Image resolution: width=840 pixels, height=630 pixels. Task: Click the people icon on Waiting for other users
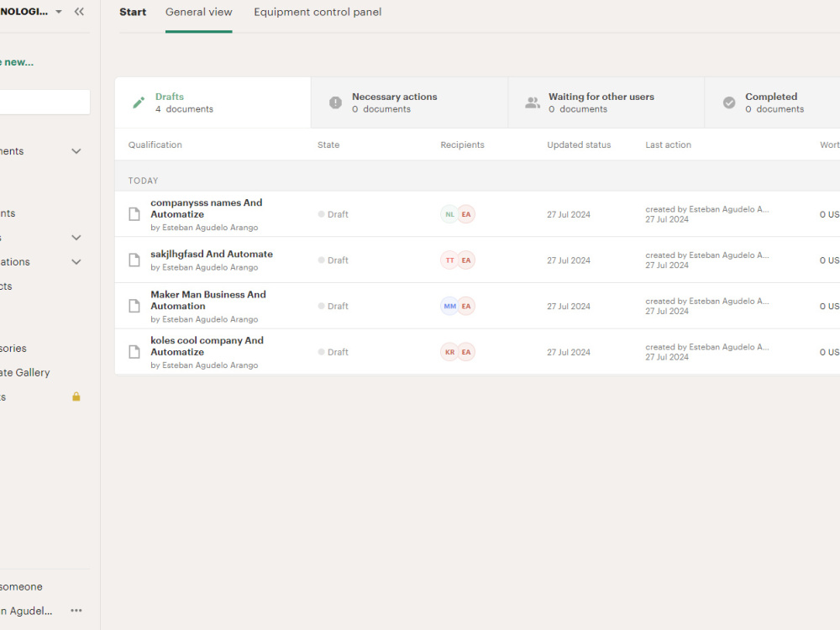[533, 102]
